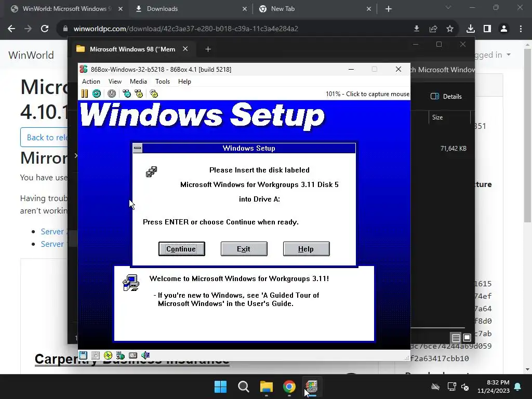This screenshot has width=532, height=399.
Task: Click the browser page vertical scrollbar
Action: (527, 136)
